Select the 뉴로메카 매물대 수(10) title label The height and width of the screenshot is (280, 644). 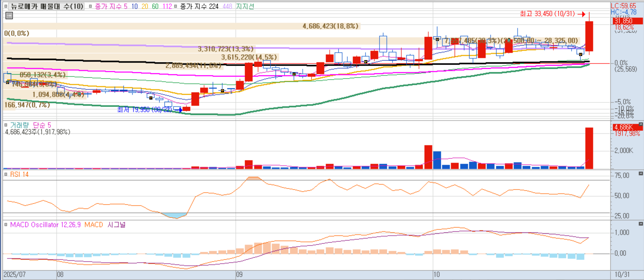(x=47, y=6)
